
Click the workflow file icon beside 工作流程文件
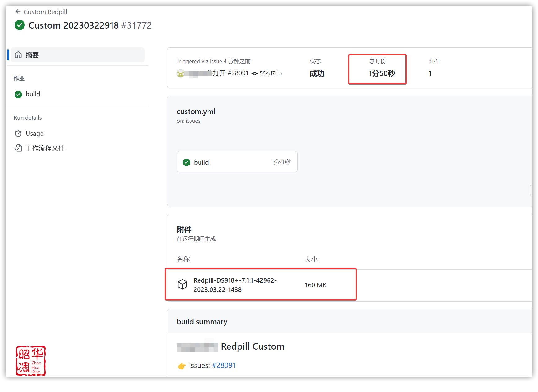click(18, 148)
